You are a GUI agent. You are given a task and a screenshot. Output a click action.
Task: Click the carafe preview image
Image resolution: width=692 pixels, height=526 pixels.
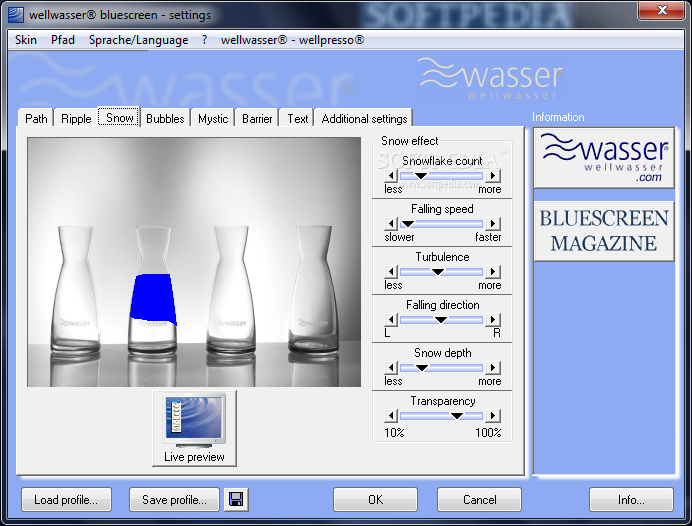pos(194,262)
